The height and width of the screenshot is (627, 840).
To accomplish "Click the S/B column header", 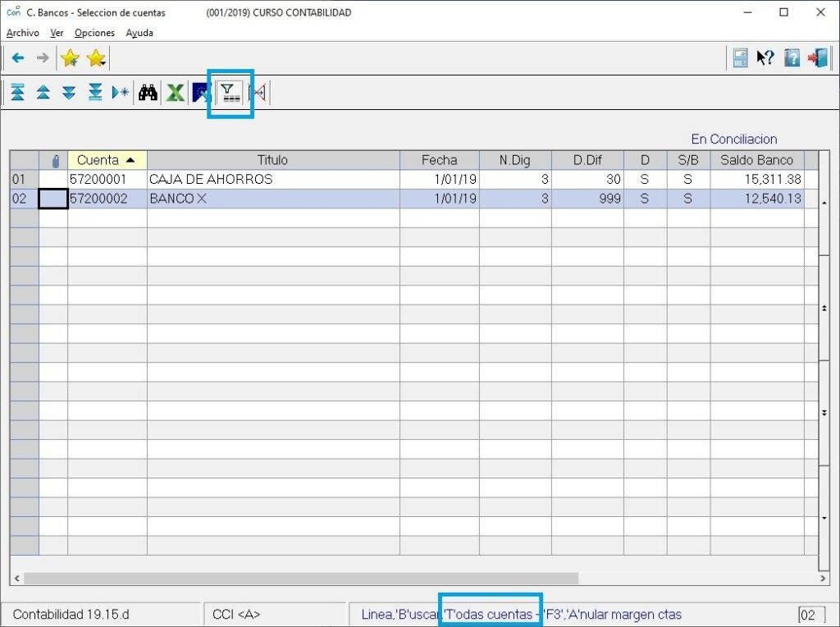I will pos(688,160).
